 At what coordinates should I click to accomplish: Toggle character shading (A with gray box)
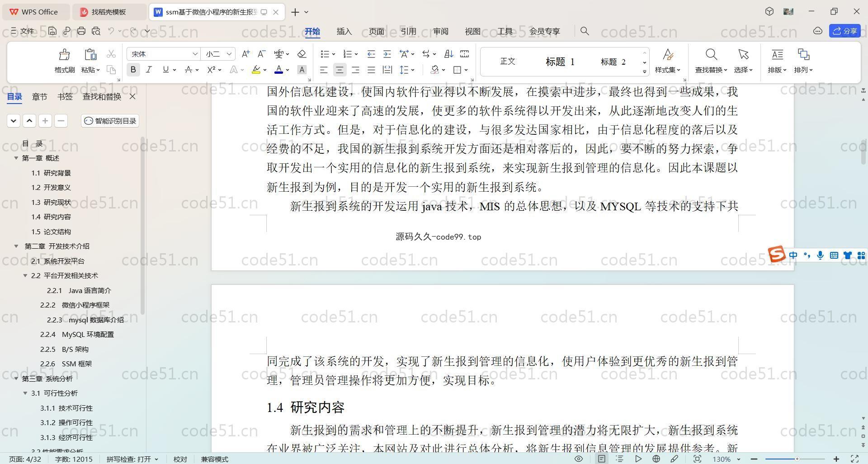point(302,70)
